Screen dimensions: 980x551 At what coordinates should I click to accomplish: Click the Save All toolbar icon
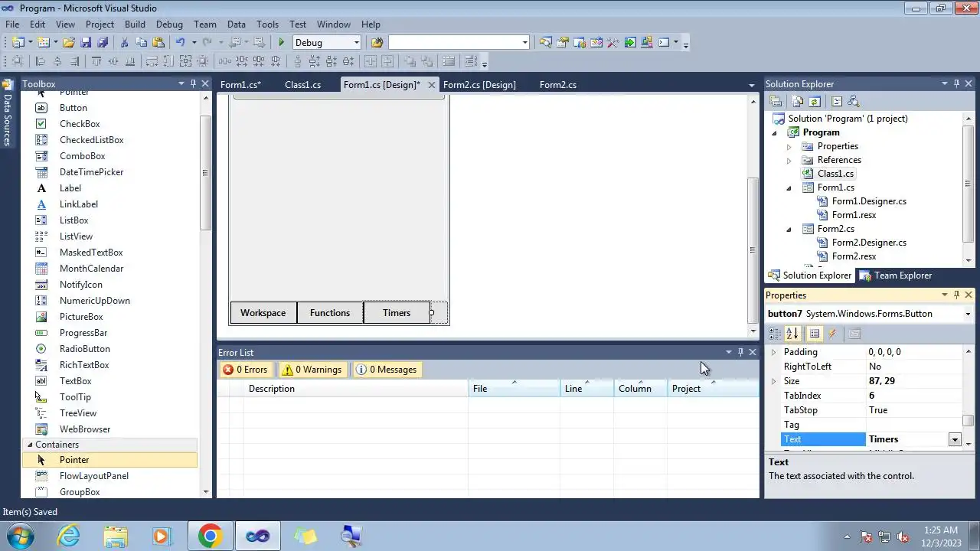pyautogui.click(x=103, y=42)
